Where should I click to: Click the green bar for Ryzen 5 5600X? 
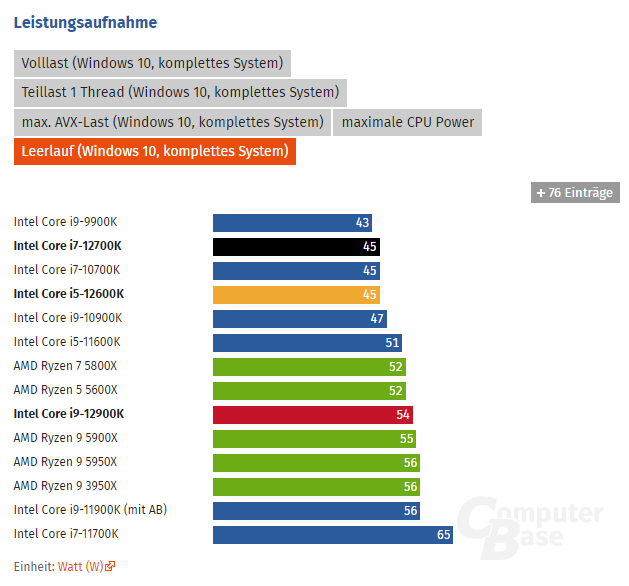[x=309, y=391]
